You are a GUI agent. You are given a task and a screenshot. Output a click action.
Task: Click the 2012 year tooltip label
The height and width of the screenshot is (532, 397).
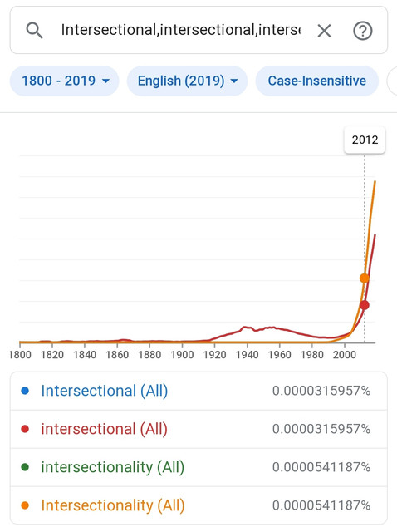point(365,140)
